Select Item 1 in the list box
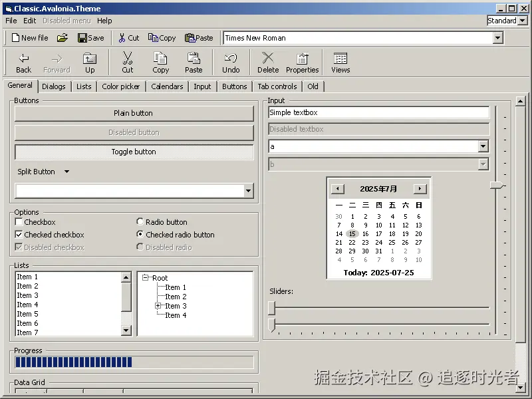Viewport: 532px width, 399px height. click(68, 277)
